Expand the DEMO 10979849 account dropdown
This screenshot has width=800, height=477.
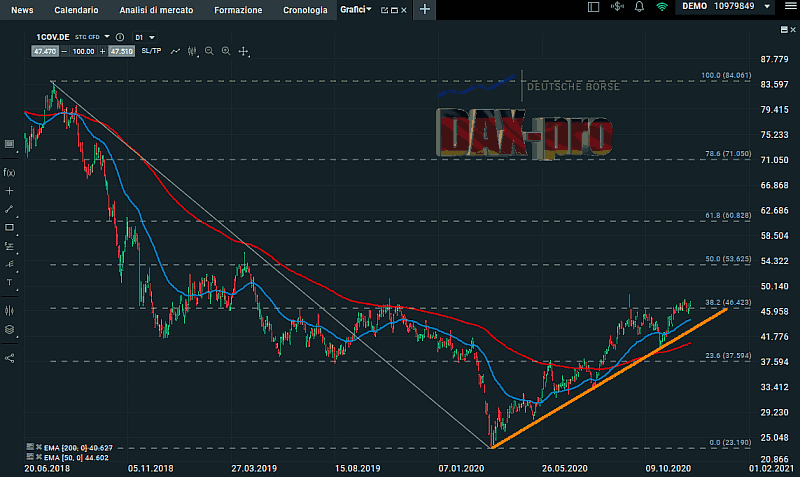(x=726, y=7)
